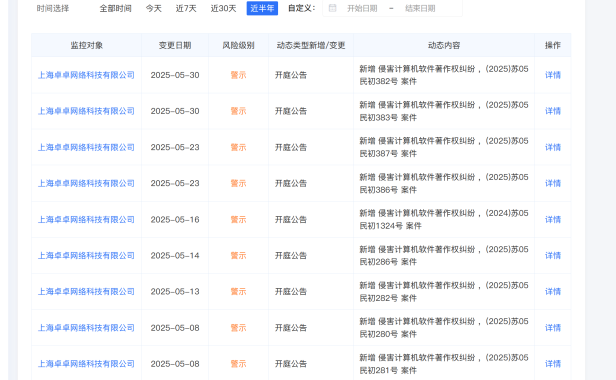Open company link in 民初387号 row
The width and height of the screenshot is (616, 380).
pyautogui.click(x=86, y=147)
